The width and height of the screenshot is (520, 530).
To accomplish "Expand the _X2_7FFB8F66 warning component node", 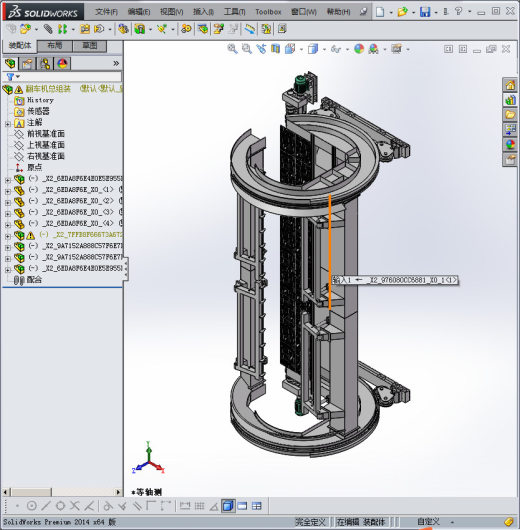I will [8, 236].
